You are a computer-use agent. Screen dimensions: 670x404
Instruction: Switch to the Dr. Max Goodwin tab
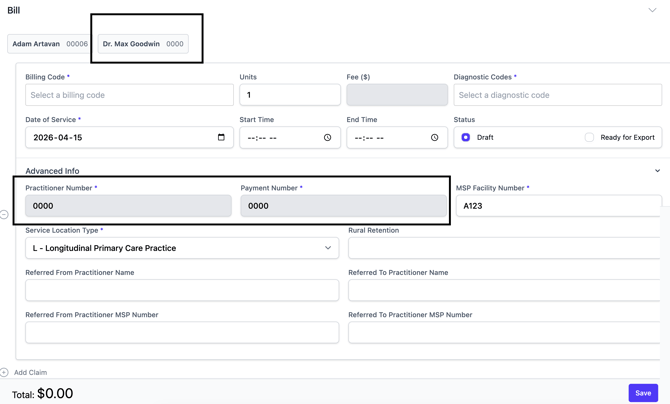point(143,44)
